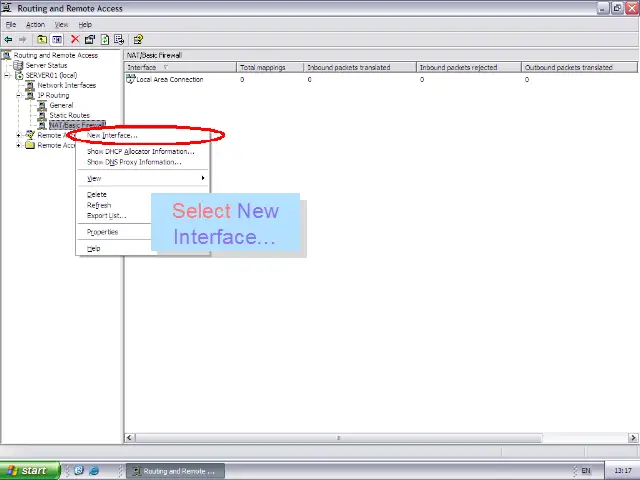Choose Delete in the context menu
Image resolution: width=640 pixels, height=480 pixels.
[x=97, y=195]
